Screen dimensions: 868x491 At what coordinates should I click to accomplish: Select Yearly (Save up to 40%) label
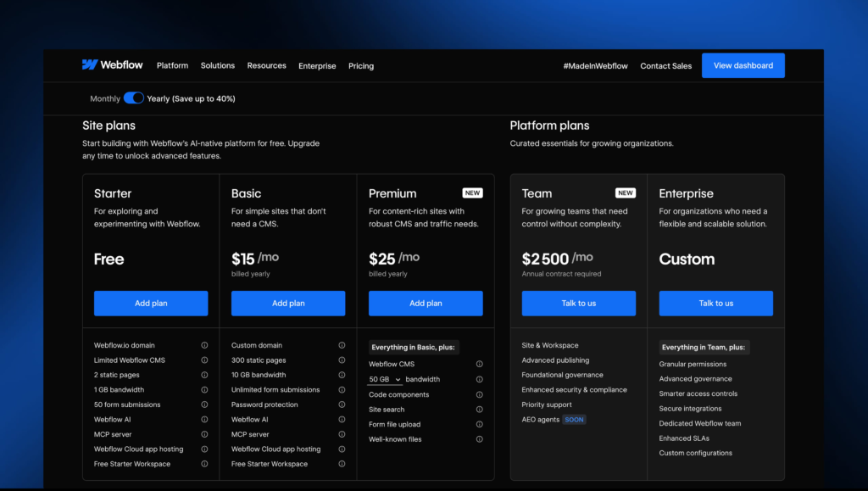[191, 98]
